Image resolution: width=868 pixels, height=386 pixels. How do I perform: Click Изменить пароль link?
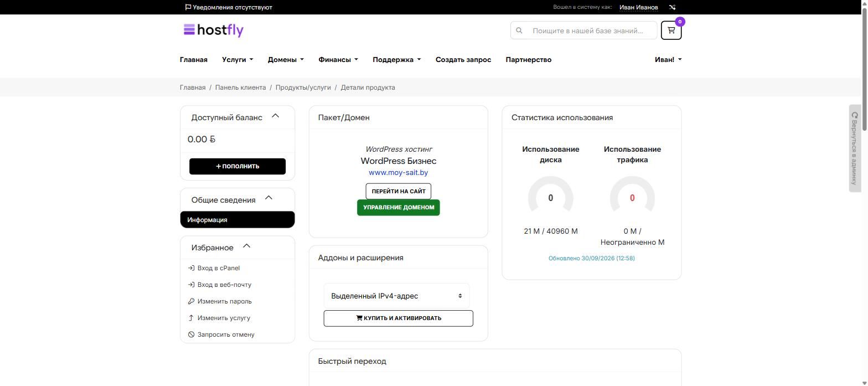click(x=225, y=301)
